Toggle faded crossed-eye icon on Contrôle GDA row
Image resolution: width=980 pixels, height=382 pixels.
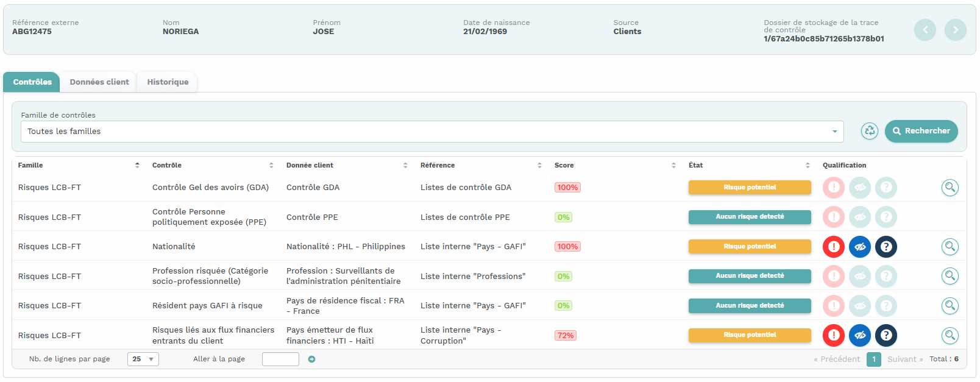click(860, 188)
